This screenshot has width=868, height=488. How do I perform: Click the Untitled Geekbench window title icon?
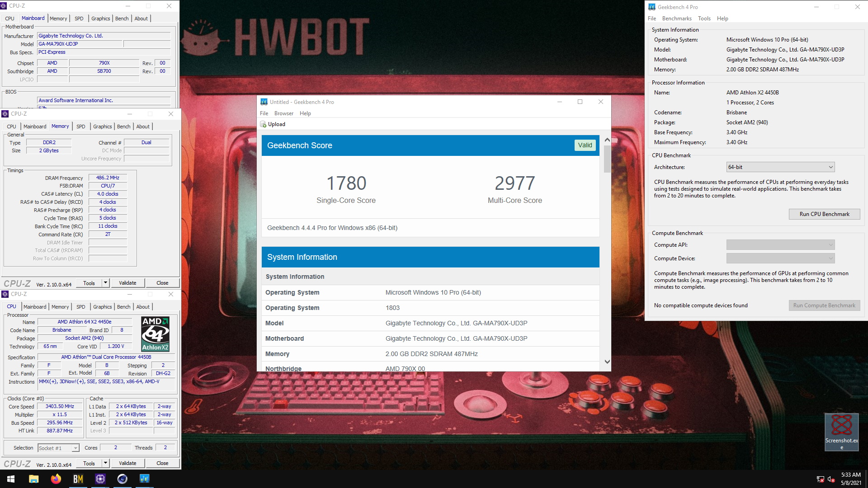pyautogui.click(x=264, y=102)
